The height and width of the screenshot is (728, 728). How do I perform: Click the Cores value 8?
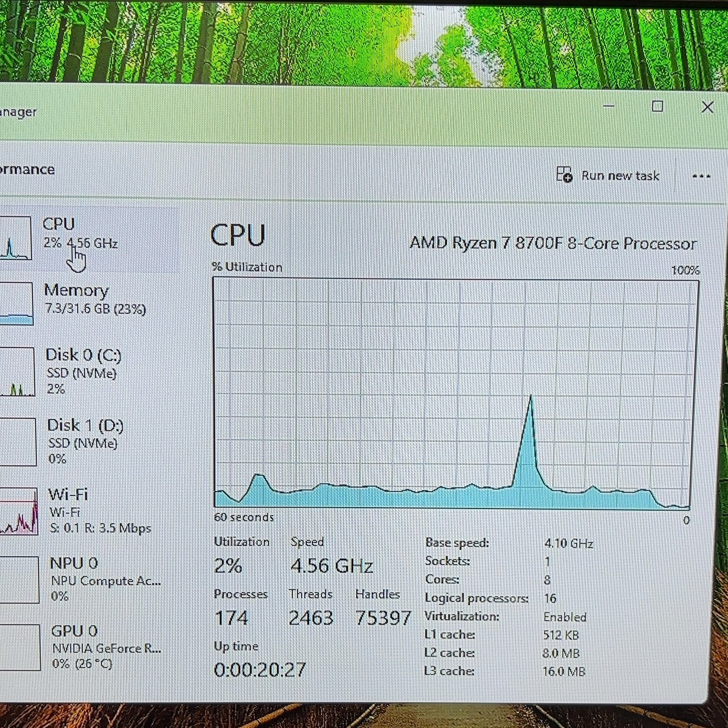coord(547,580)
